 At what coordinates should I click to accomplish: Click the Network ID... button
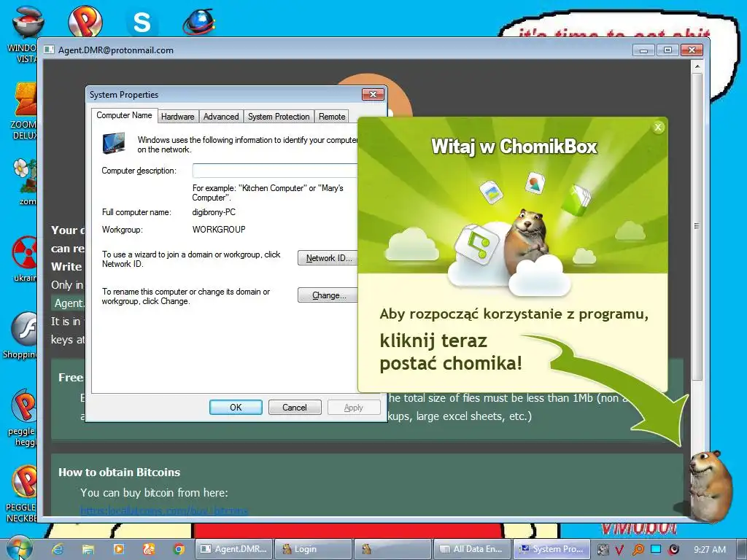coord(328,258)
